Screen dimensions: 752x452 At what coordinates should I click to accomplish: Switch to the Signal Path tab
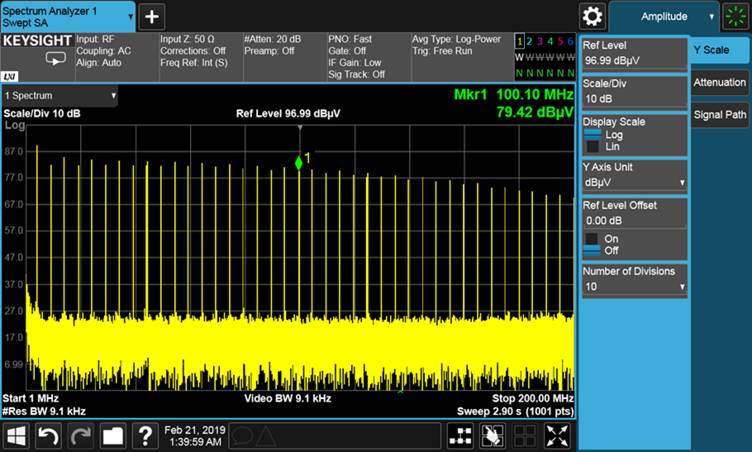[719, 115]
